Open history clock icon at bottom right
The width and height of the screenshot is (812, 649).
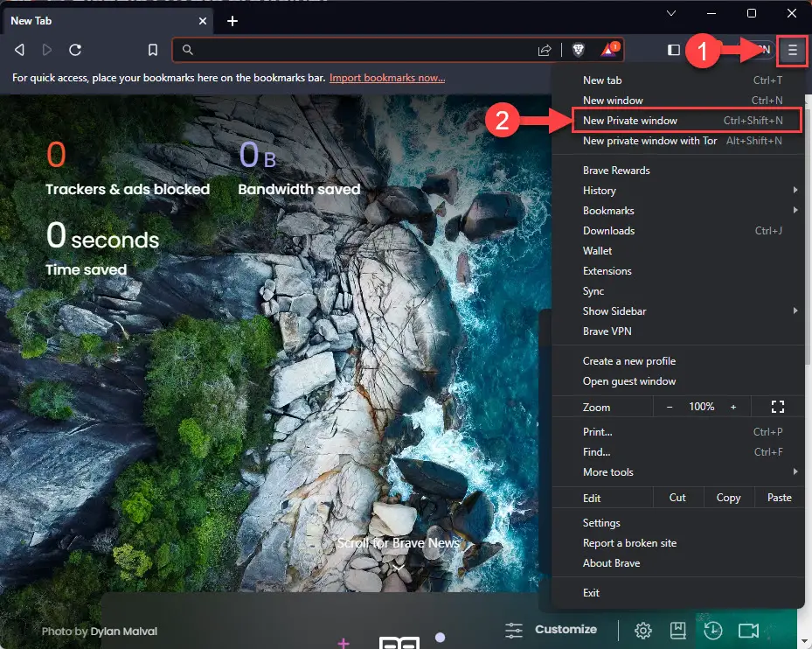(x=712, y=630)
